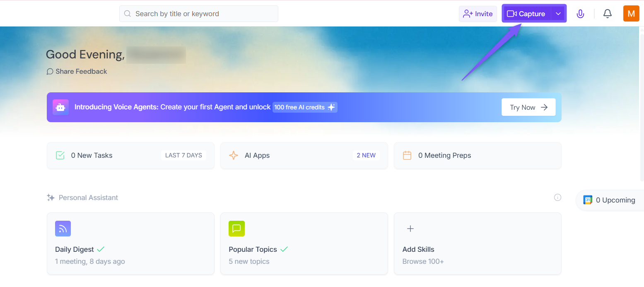Click the info icon beside Personal Assistant
644x287 pixels.
(557, 198)
